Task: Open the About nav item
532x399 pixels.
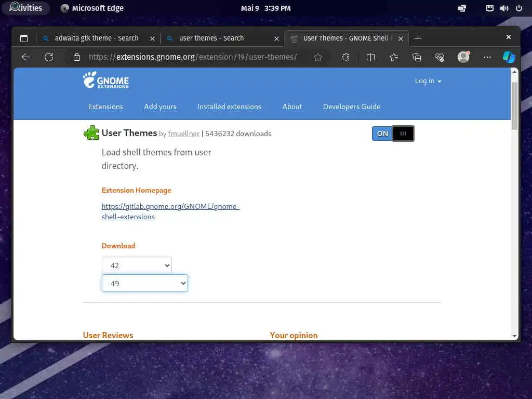Action: tap(292, 107)
